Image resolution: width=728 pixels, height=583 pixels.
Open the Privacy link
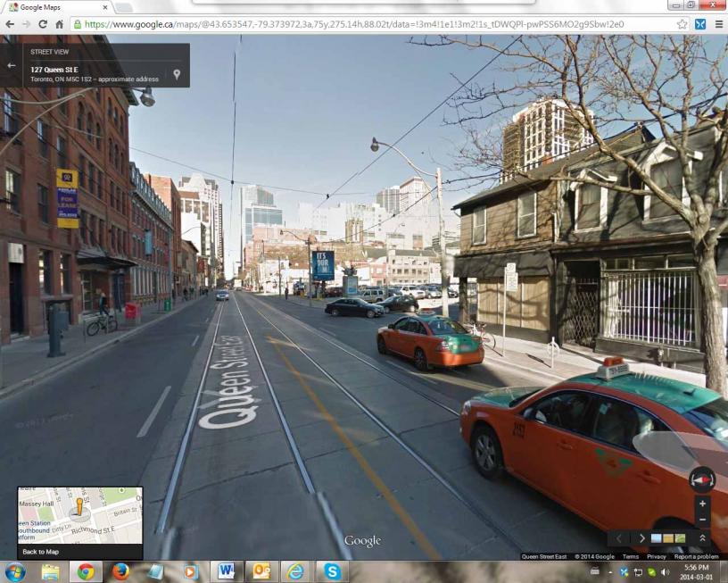pyautogui.click(x=656, y=556)
